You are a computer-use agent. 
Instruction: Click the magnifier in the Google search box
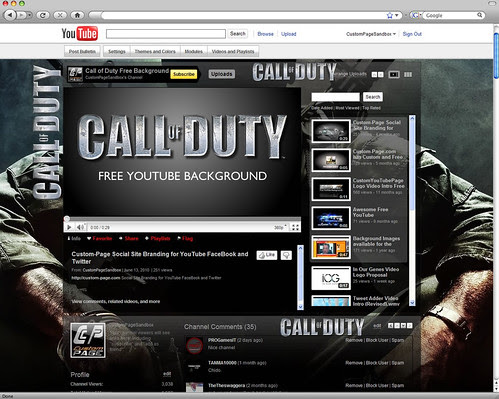click(479, 15)
